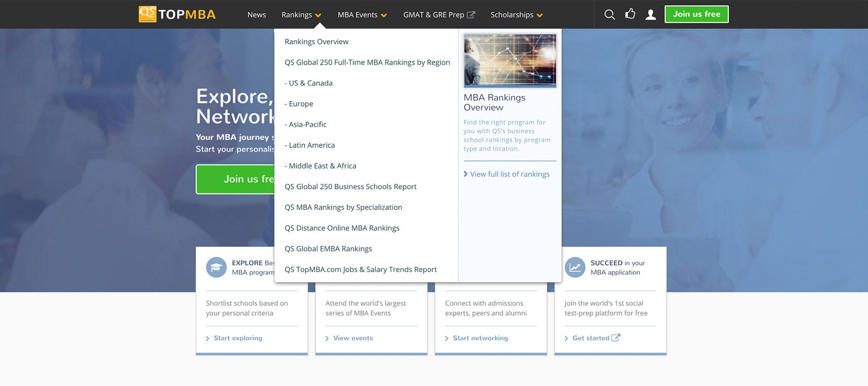This screenshot has height=386, width=868.
Task: Click the chart icon beside Succeed
Action: (x=575, y=267)
